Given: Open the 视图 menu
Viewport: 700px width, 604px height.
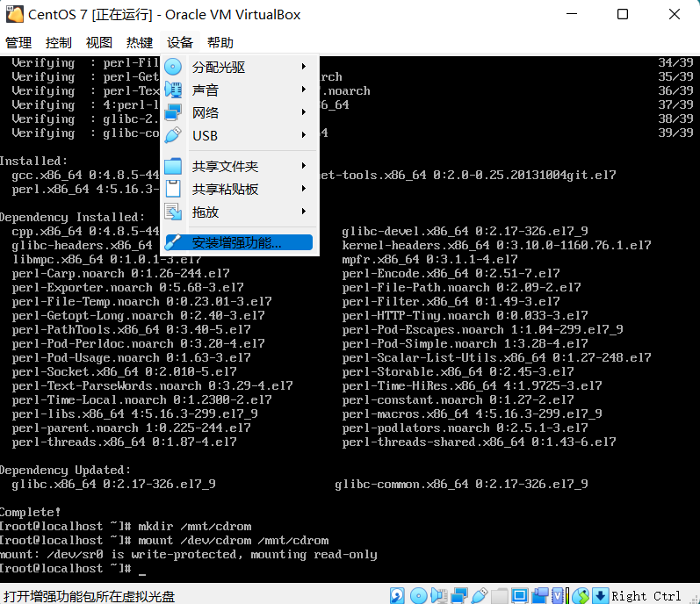Looking at the screenshot, I should click(98, 43).
